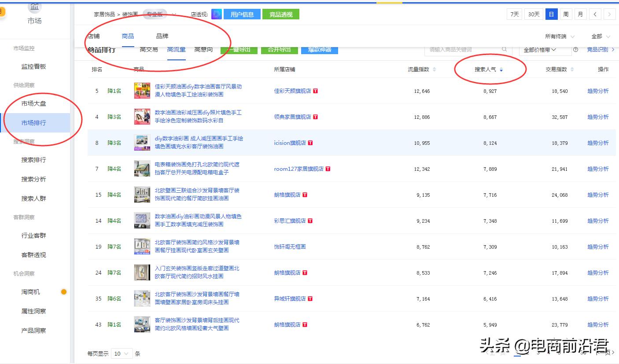Click the left pagination arrow at top right

pos(595,14)
